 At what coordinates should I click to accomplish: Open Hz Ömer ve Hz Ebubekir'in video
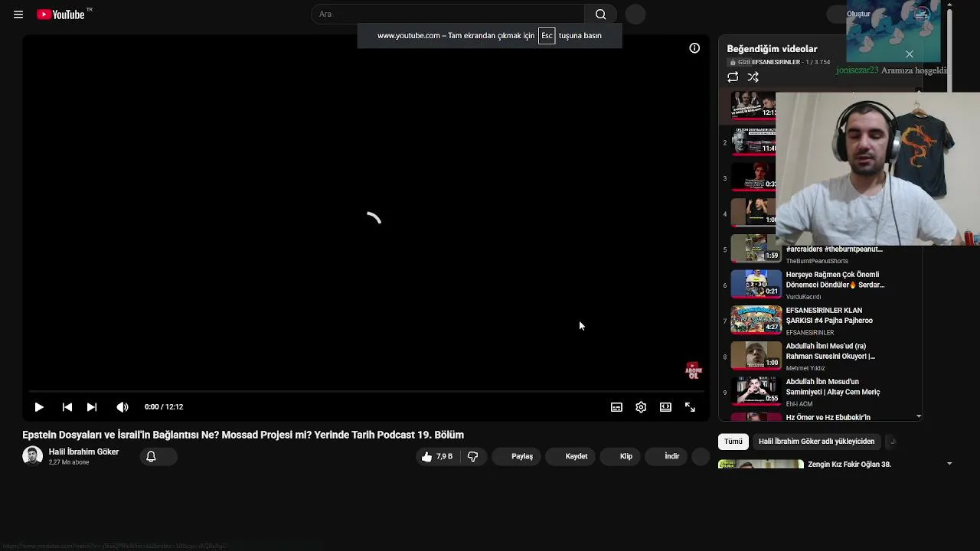828,417
